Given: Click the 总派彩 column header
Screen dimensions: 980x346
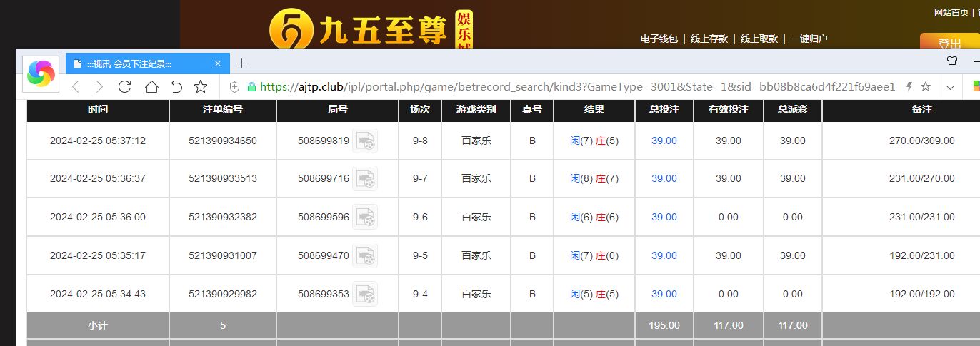Looking at the screenshot, I should pyautogui.click(x=793, y=111).
